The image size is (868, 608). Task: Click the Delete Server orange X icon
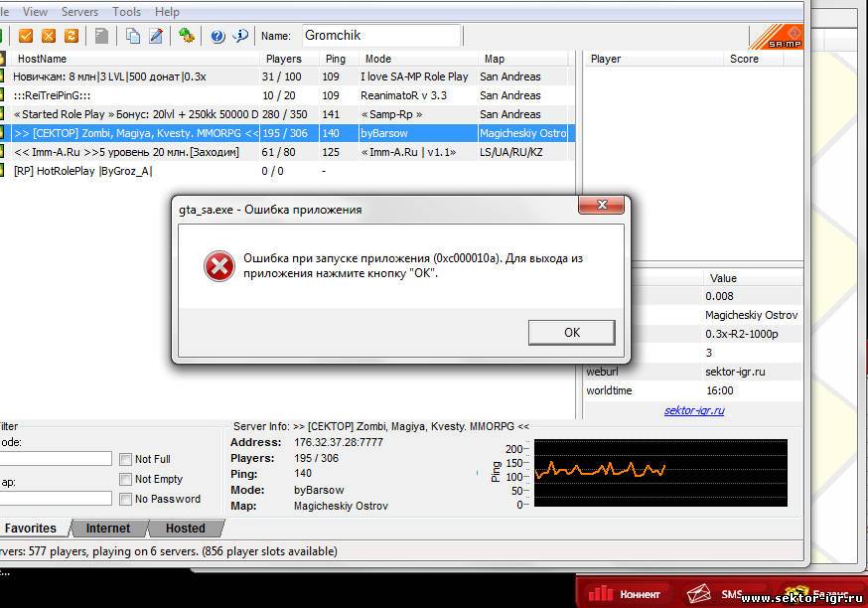49,36
